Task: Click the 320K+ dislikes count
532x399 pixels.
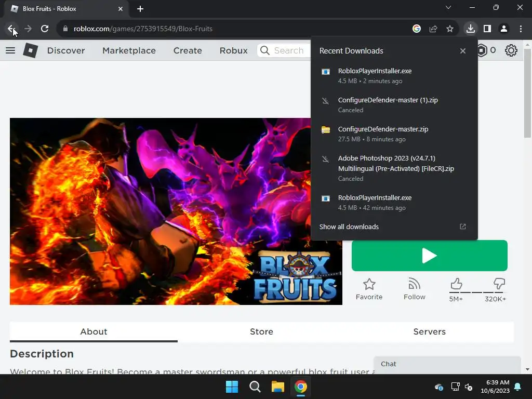Action: click(x=495, y=299)
